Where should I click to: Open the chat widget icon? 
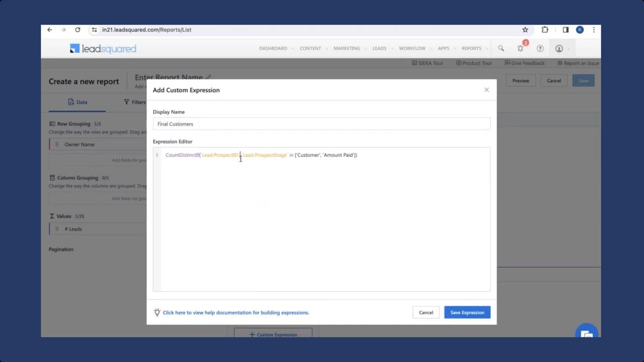586,334
